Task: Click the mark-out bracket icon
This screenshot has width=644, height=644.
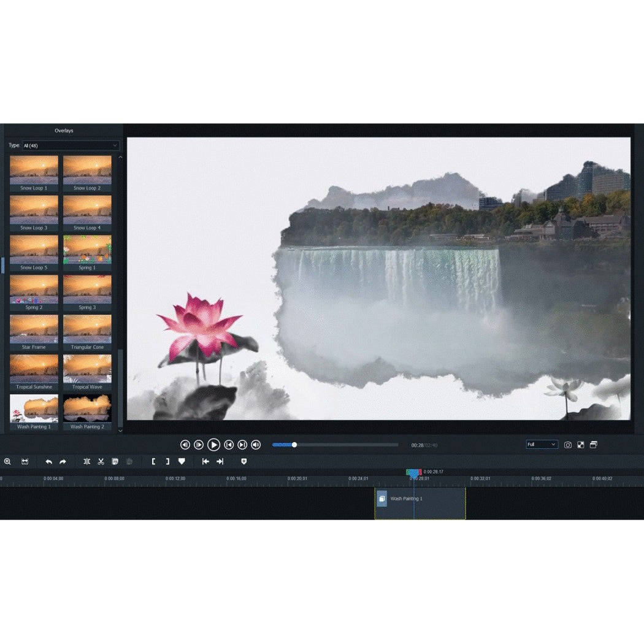Action: click(167, 461)
